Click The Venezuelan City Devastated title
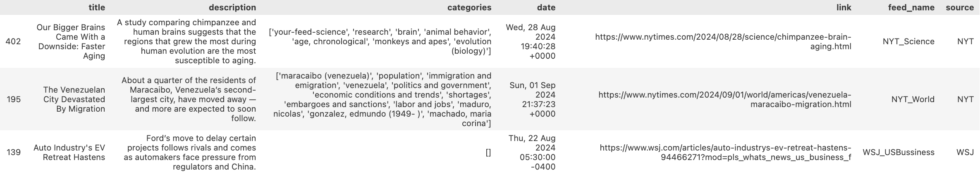This screenshot has height=177, width=980. (74, 99)
